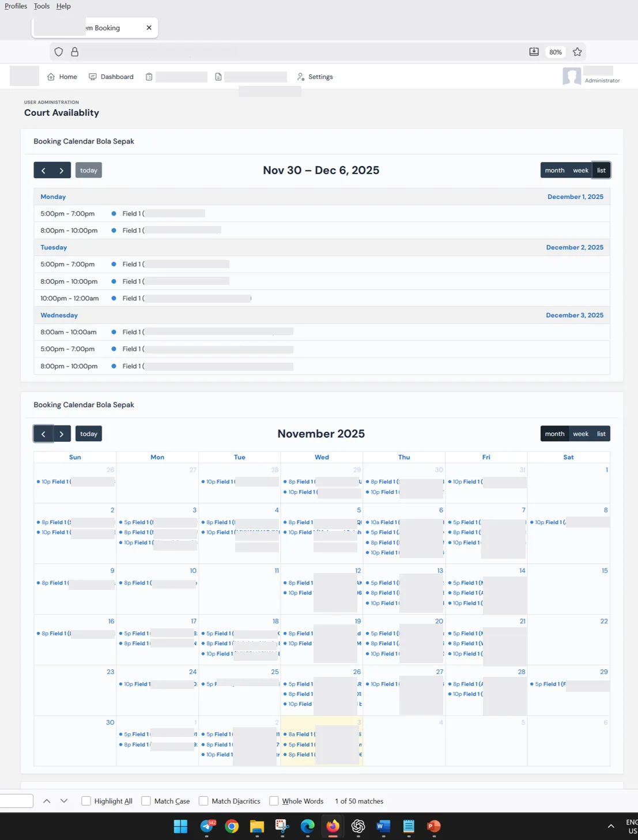Toggle the Match Case checkbox
Viewport: 638px width, 840px height.
(x=146, y=801)
